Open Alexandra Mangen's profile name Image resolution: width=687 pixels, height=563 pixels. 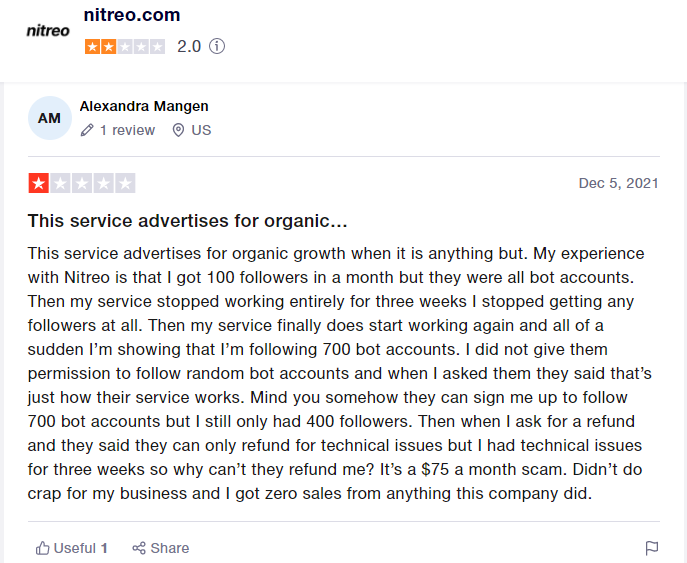point(144,106)
